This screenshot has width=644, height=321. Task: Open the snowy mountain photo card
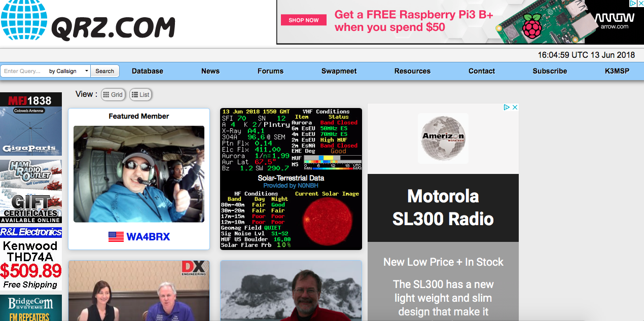291,291
